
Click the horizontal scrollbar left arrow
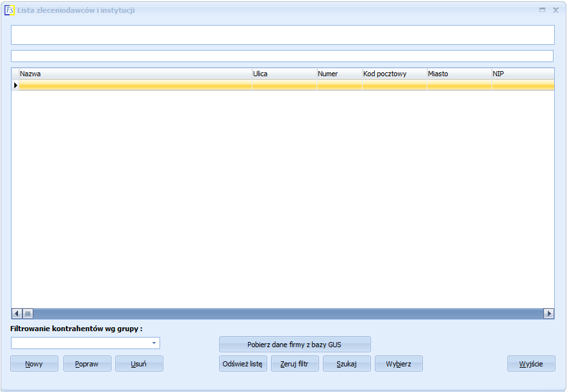pos(17,313)
